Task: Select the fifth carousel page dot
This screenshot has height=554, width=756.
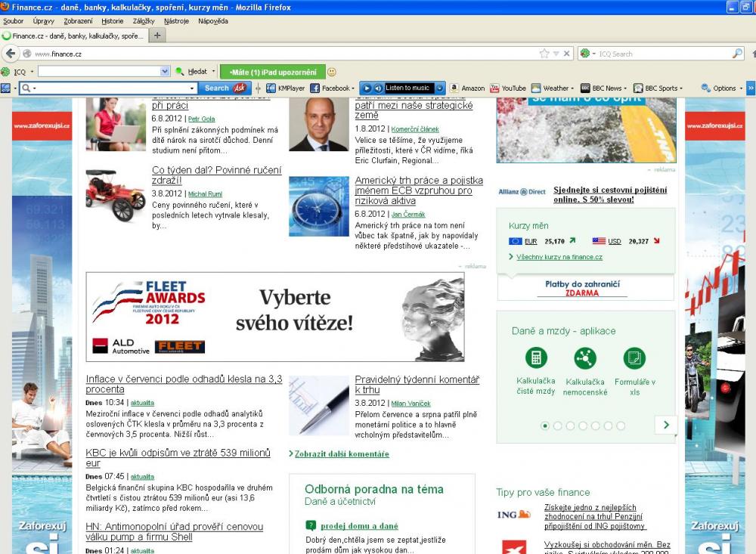Action: 596,426
